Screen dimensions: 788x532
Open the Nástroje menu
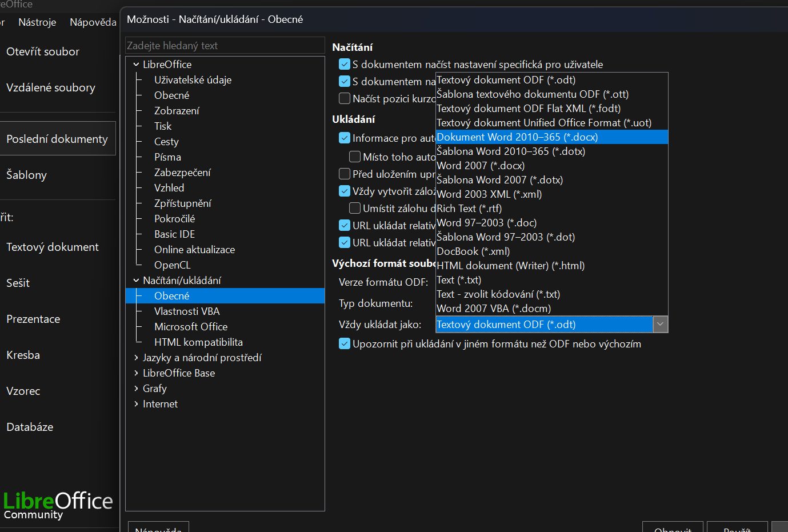[x=37, y=22]
